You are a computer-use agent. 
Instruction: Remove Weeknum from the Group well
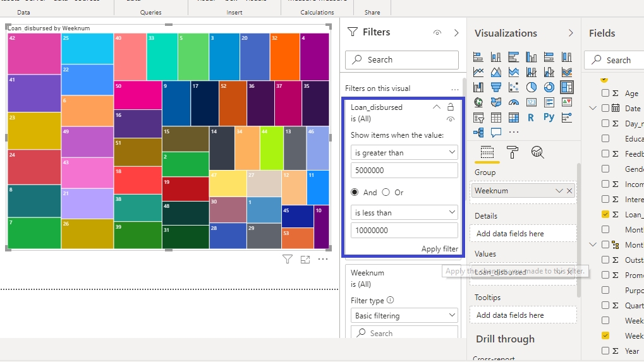click(569, 191)
